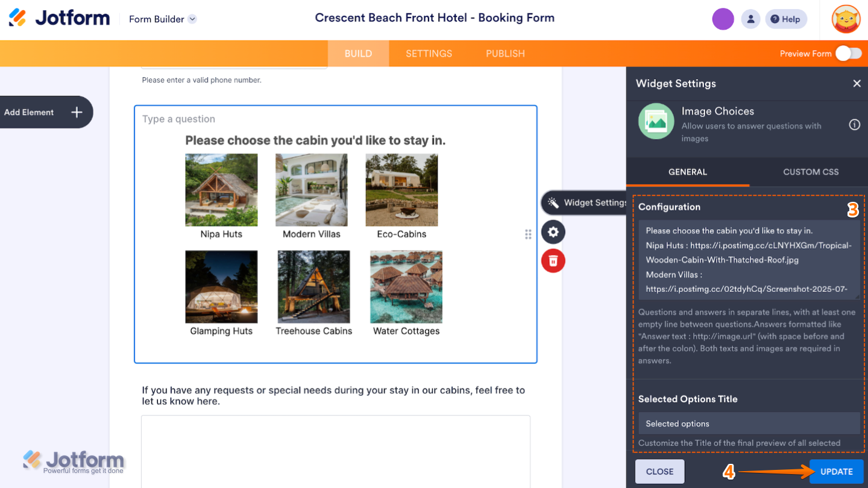Click the CLOSE button in Widget Settings
This screenshot has width=868, height=488.
coord(659,471)
